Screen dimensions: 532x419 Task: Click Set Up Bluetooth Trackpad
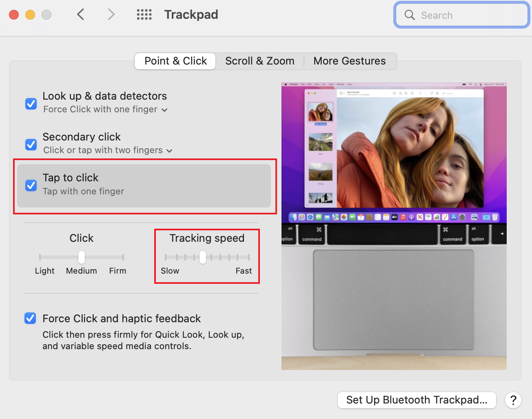pyautogui.click(x=417, y=400)
